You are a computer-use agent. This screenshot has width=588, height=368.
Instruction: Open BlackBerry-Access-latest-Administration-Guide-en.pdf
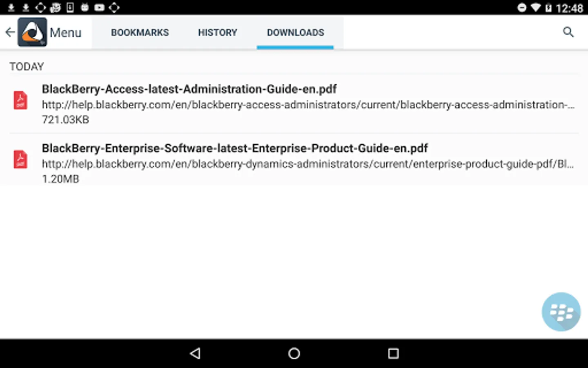[x=294, y=104]
